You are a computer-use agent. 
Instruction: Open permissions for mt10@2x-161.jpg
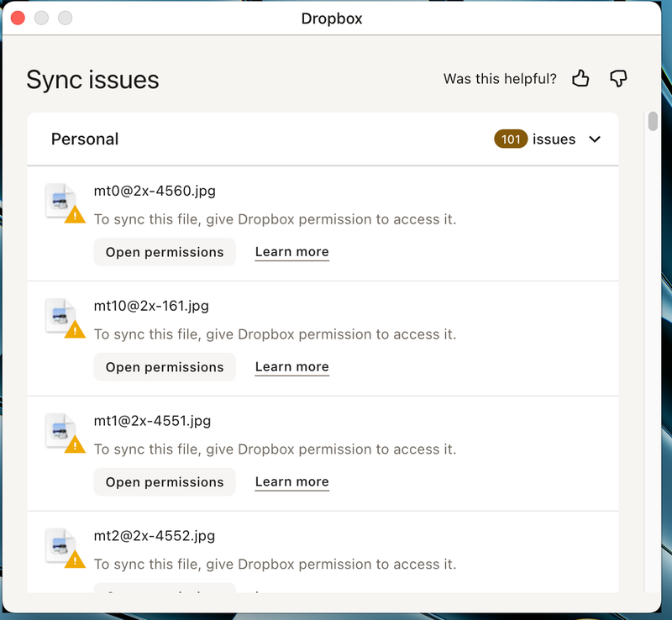click(x=165, y=367)
